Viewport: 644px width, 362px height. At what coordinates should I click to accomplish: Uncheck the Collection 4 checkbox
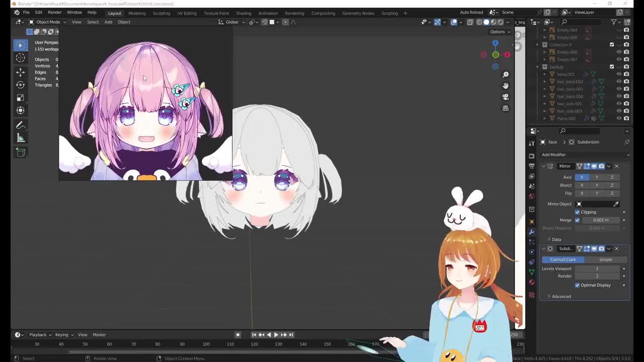[x=612, y=45]
